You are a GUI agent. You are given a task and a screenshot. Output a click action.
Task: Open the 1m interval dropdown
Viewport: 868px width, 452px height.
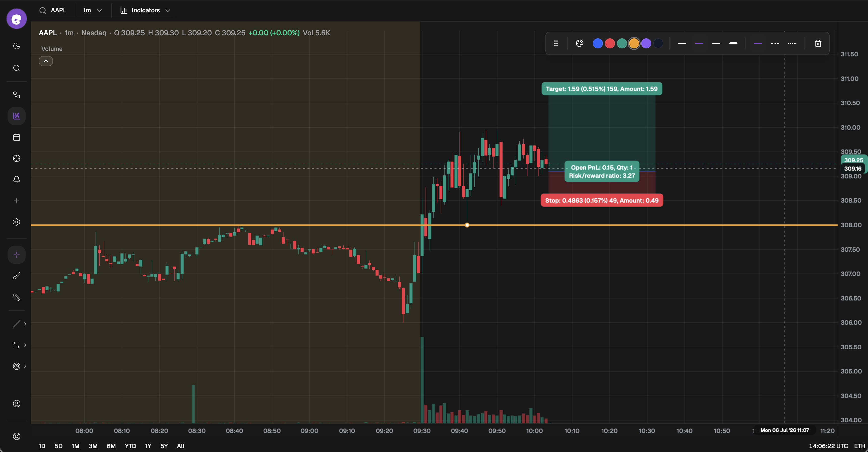click(x=92, y=10)
